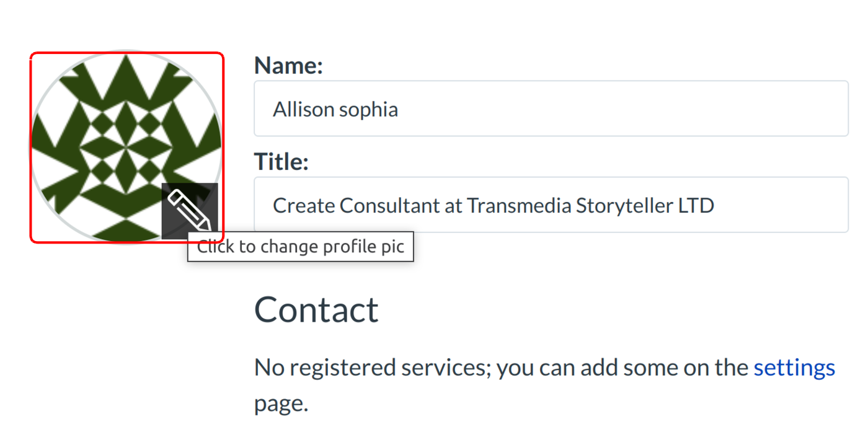Focus the Name input field
868x445 pixels.
(551, 108)
